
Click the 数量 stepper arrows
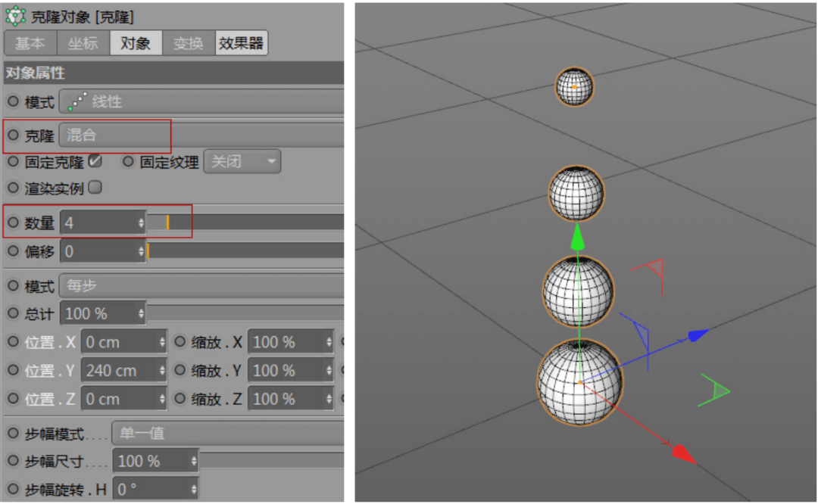point(142,223)
